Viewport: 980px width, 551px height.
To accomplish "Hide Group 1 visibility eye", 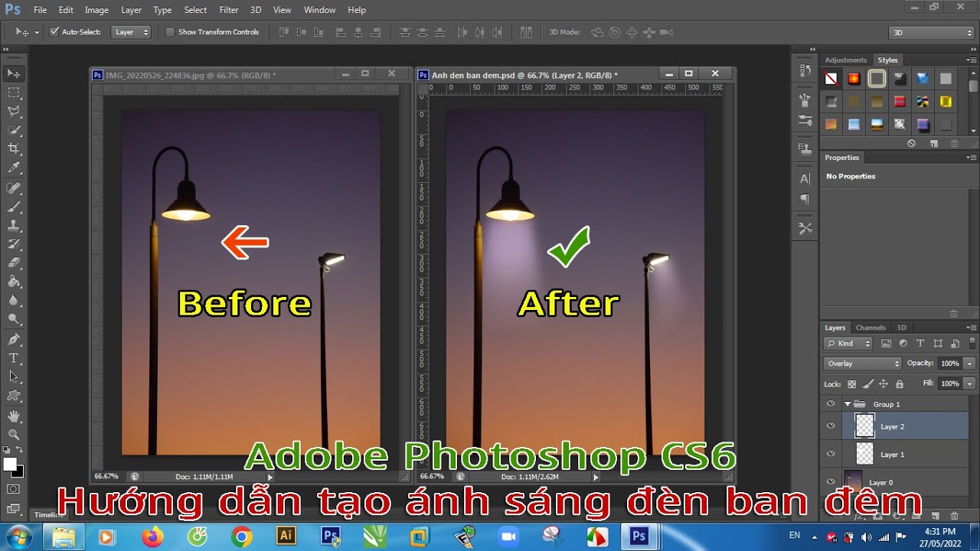I will click(x=831, y=404).
